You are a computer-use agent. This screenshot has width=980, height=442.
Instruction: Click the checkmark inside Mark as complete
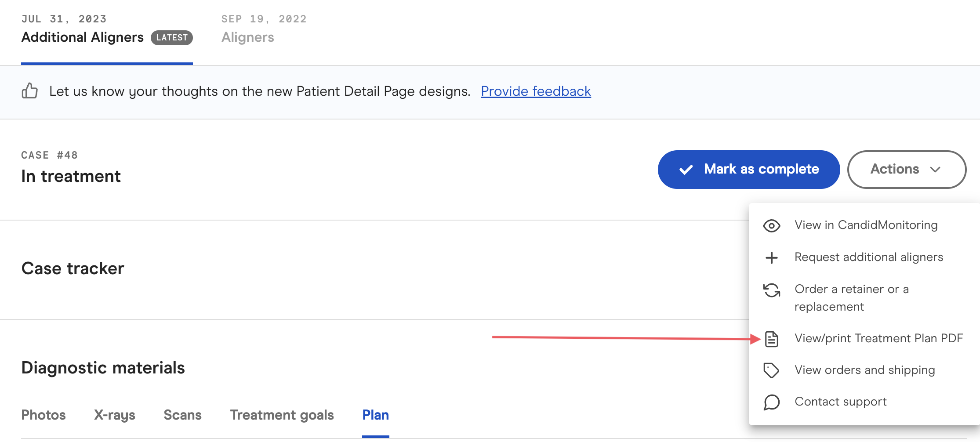(686, 169)
